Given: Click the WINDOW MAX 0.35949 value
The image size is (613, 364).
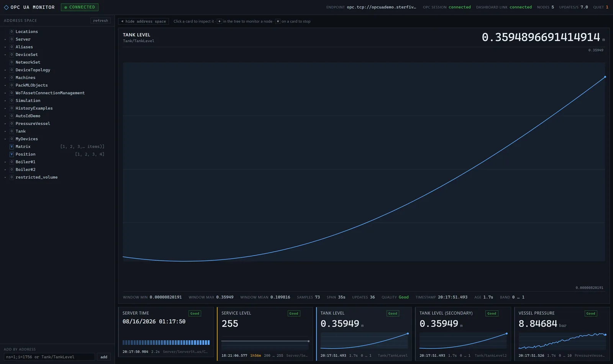Looking at the screenshot, I should click(x=225, y=297).
